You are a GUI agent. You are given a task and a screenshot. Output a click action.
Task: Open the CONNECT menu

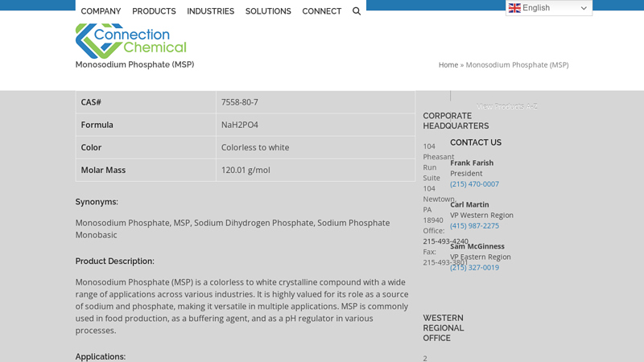click(321, 11)
